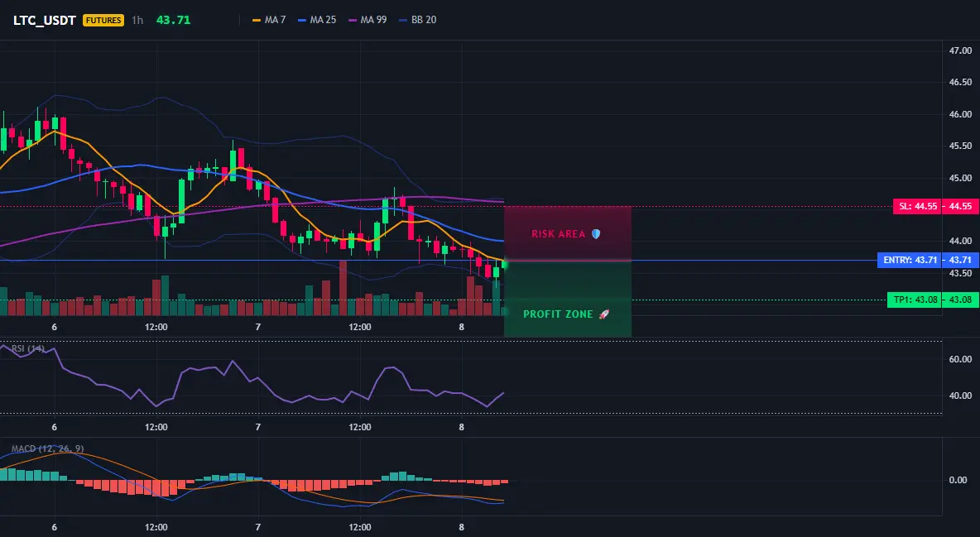The height and width of the screenshot is (537, 980).
Task: Click the '6' date label under the price chart
Action: (x=55, y=327)
